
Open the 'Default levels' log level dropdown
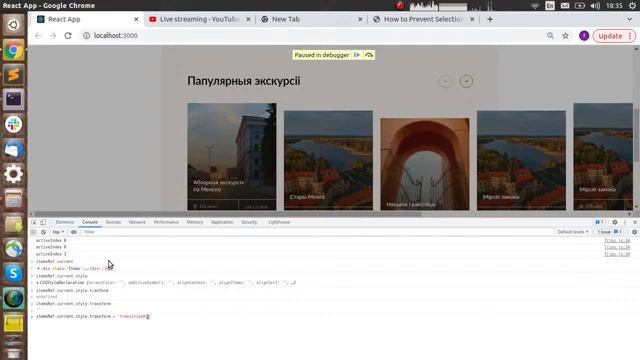coord(573,232)
